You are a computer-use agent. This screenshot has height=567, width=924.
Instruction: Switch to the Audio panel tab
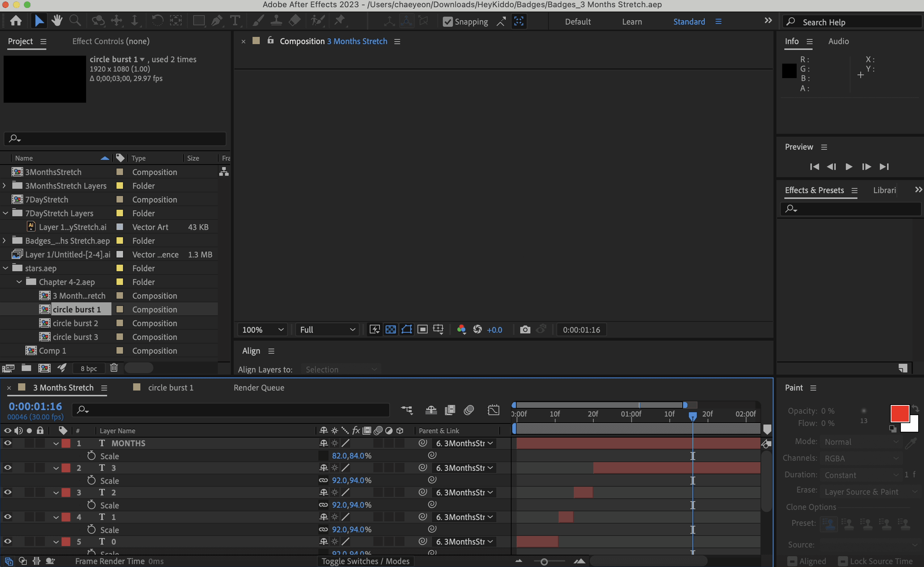point(838,41)
